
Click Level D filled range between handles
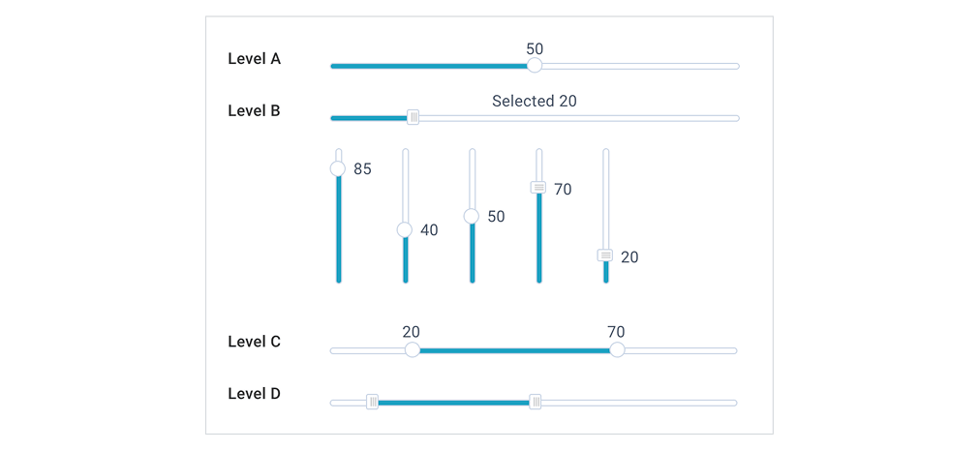(453, 403)
